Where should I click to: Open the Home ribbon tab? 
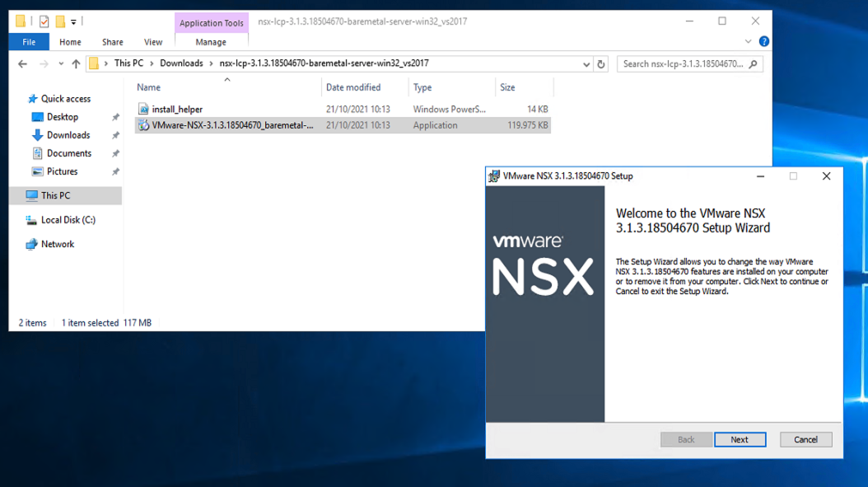pos(70,42)
